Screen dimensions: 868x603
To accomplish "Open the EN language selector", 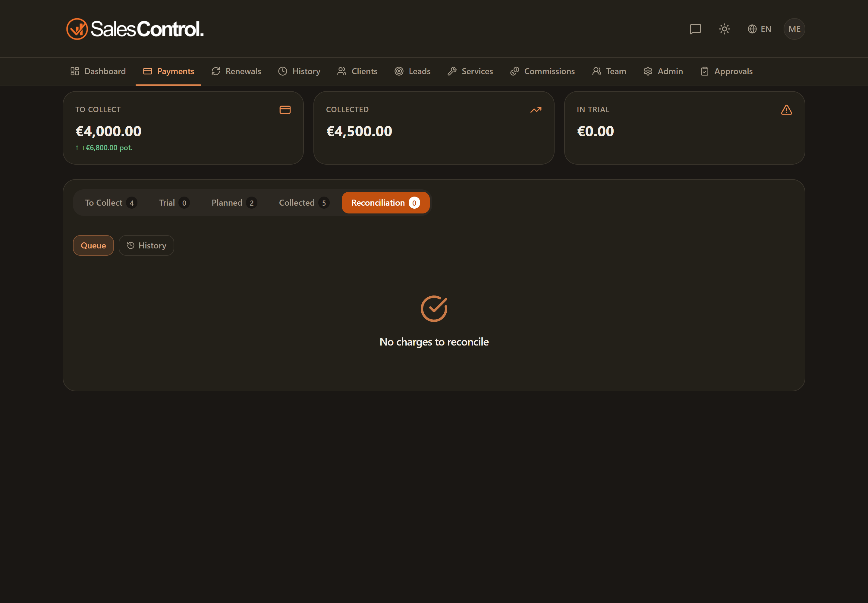I will (759, 29).
